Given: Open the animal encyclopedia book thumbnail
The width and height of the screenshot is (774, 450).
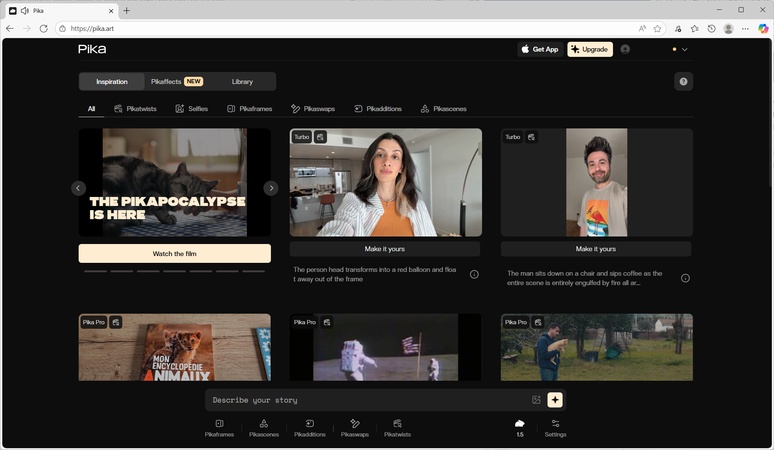Looking at the screenshot, I should 175,347.
